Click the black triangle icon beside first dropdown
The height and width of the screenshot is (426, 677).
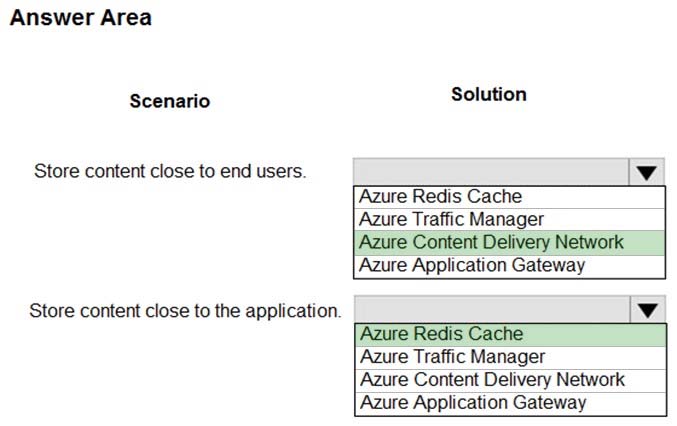coord(646,173)
